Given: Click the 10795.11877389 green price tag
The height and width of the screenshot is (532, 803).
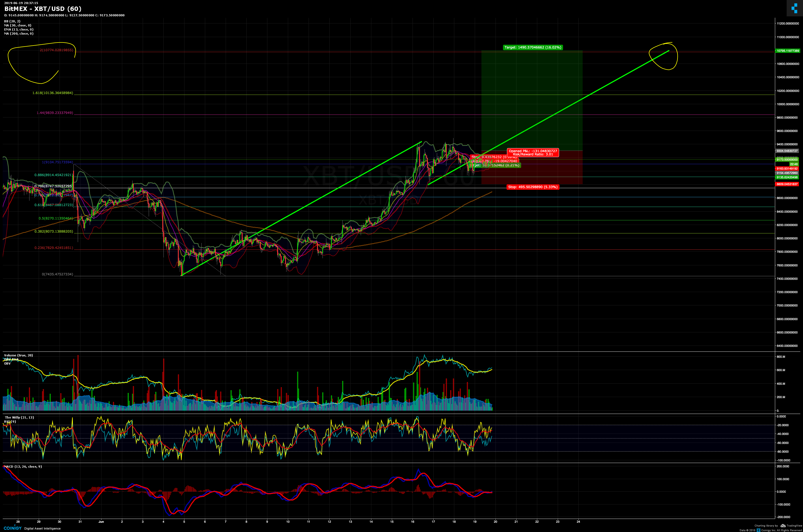Looking at the screenshot, I should [x=787, y=51].
